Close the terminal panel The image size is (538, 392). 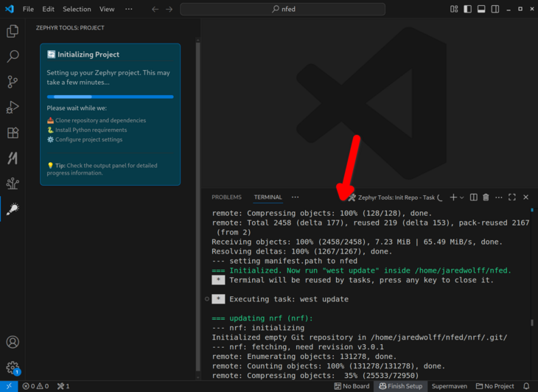tap(525, 197)
